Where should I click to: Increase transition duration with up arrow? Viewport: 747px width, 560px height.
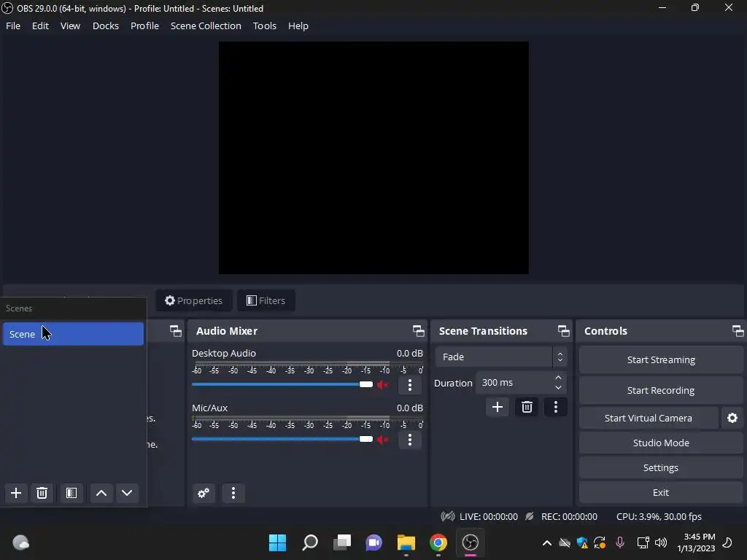[558, 378]
